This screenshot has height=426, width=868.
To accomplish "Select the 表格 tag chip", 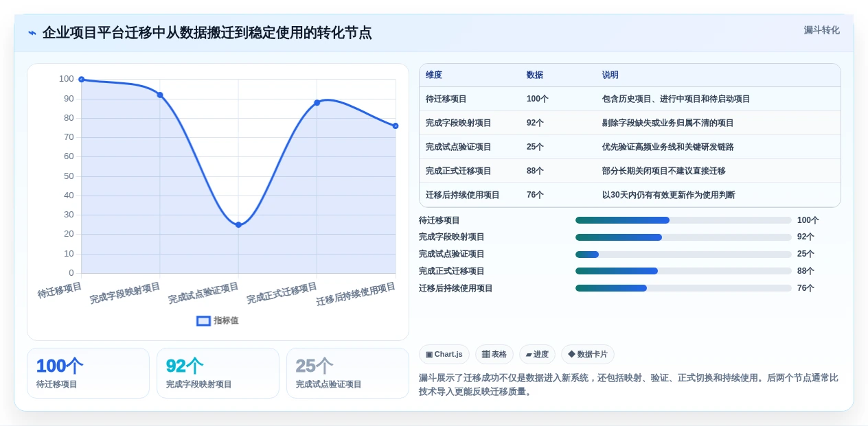I will coord(494,355).
